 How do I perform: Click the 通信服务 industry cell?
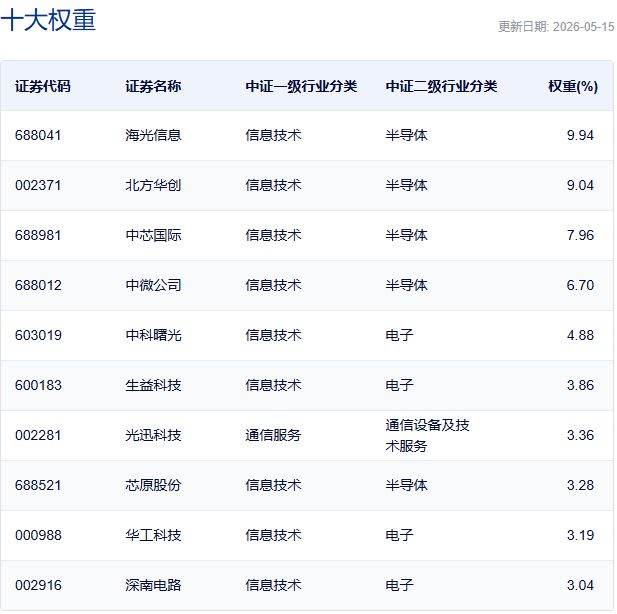pyautogui.click(x=273, y=435)
